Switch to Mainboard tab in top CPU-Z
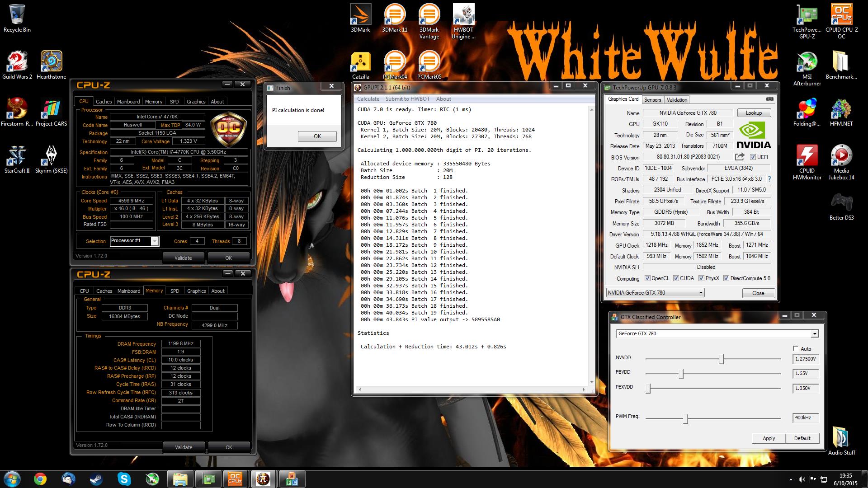The width and height of the screenshot is (868, 488). (128, 102)
